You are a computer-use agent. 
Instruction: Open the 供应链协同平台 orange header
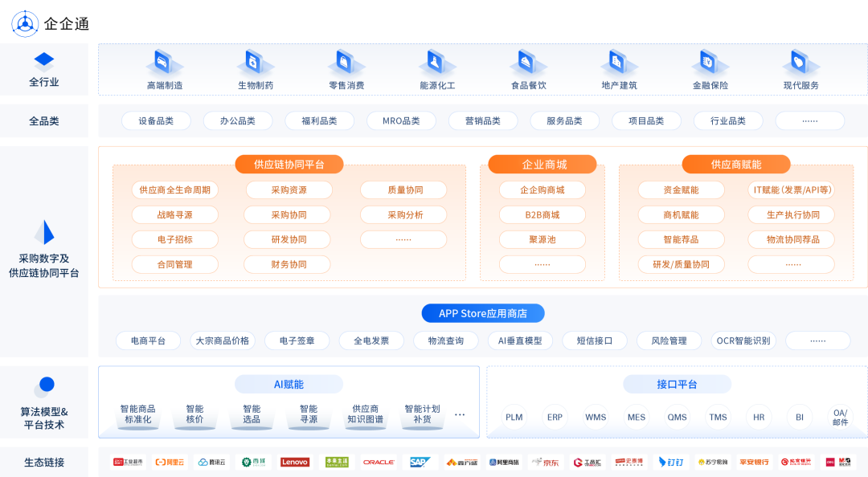pyautogui.click(x=289, y=165)
